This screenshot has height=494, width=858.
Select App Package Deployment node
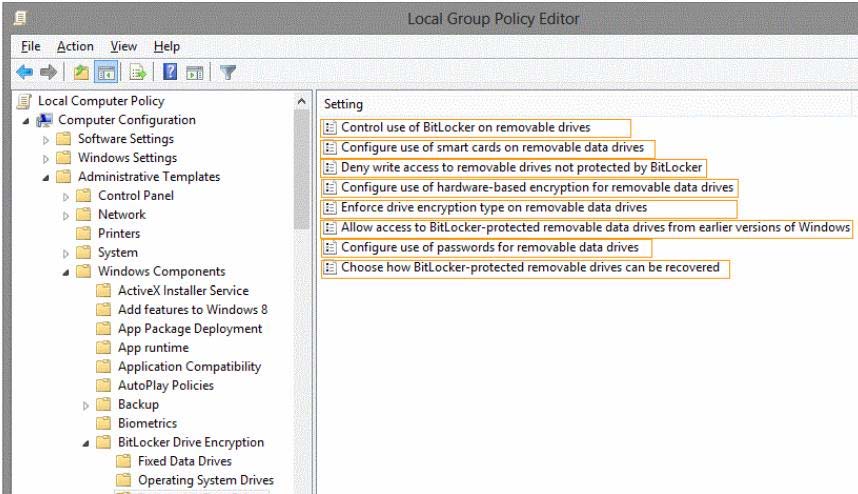[190, 328]
